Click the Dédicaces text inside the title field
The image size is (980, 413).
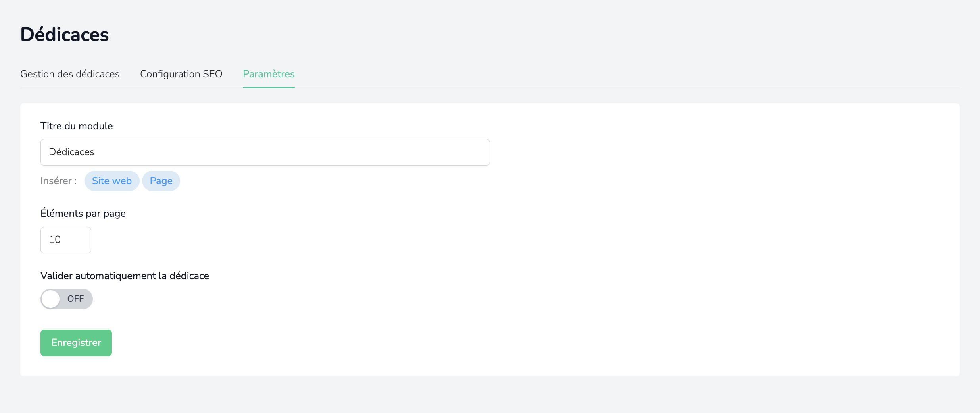[71, 152]
